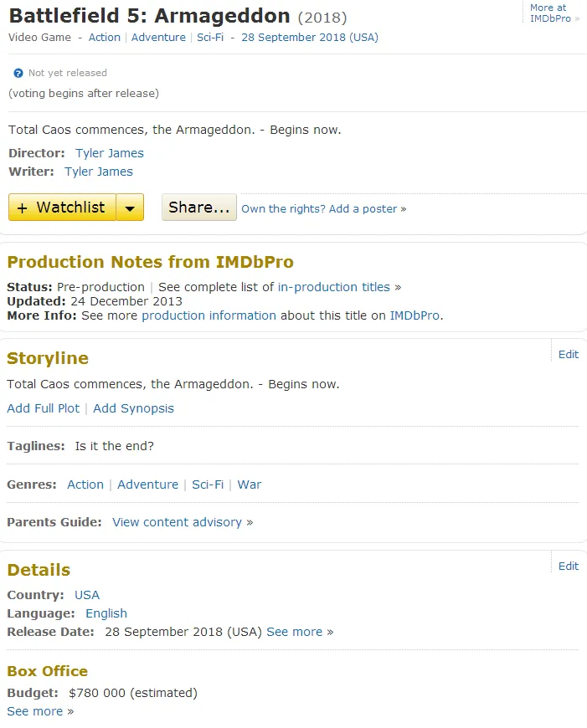Open the production information link
The image size is (587, 728).
209,315
